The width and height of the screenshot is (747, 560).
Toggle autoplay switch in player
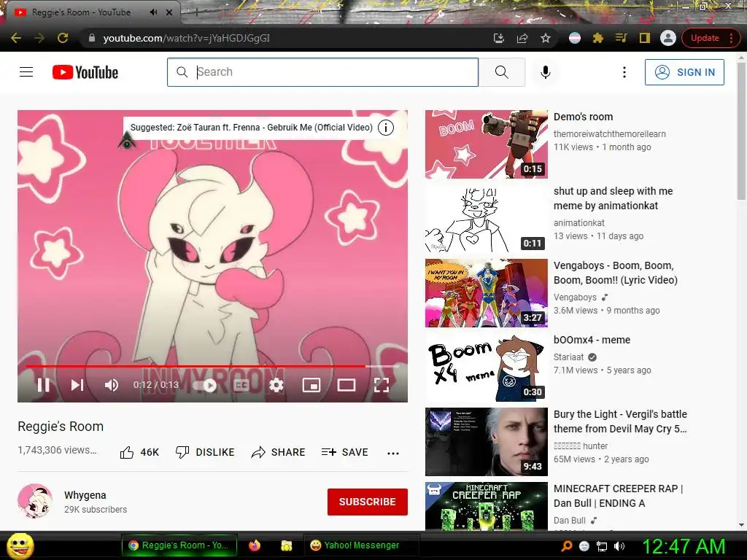click(x=205, y=385)
